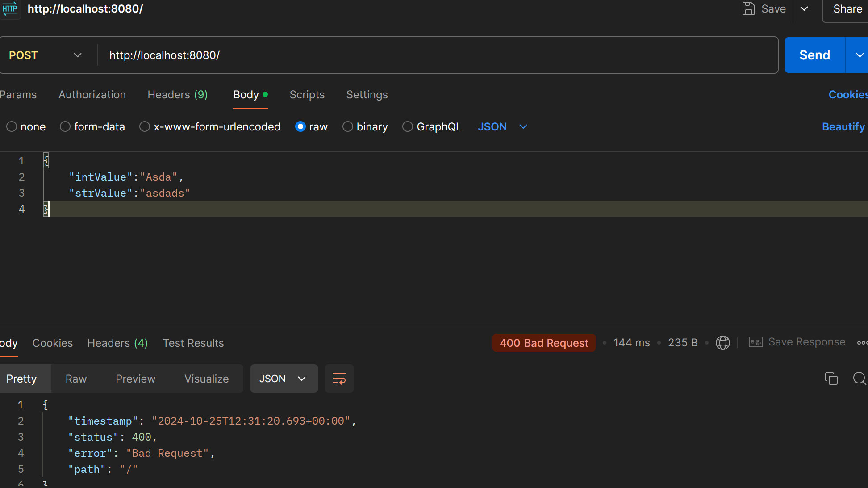The height and width of the screenshot is (488, 868).
Task: Click the Save floppy disk icon
Action: [748, 9]
